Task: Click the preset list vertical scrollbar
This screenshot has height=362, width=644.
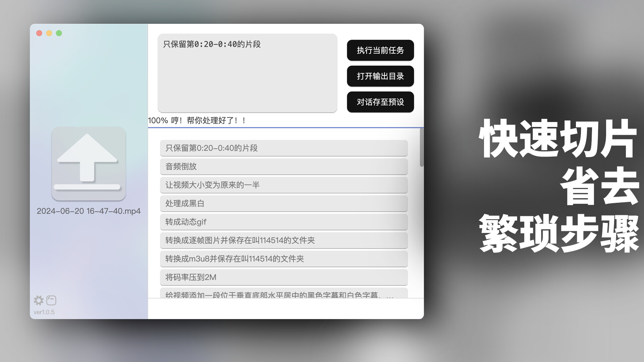Action: [x=422, y=147]
